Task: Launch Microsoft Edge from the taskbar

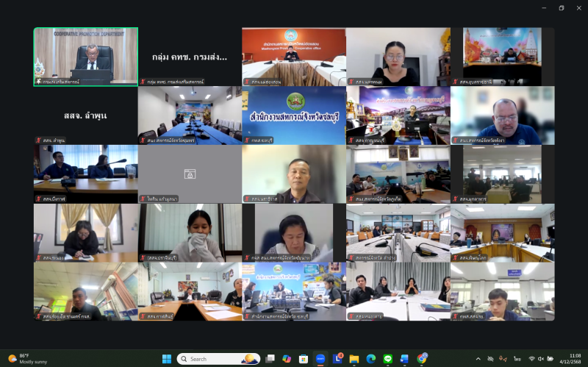Action: (371, 359)
